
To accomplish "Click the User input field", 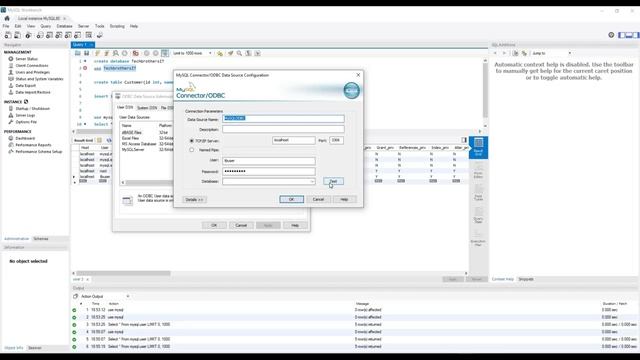I will coord(269,161).
